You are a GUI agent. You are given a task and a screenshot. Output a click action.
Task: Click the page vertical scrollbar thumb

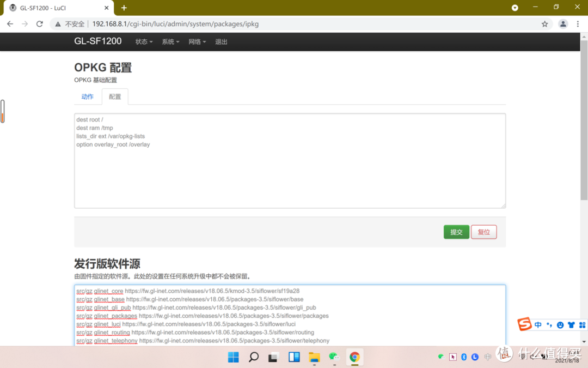pos(584,120)
